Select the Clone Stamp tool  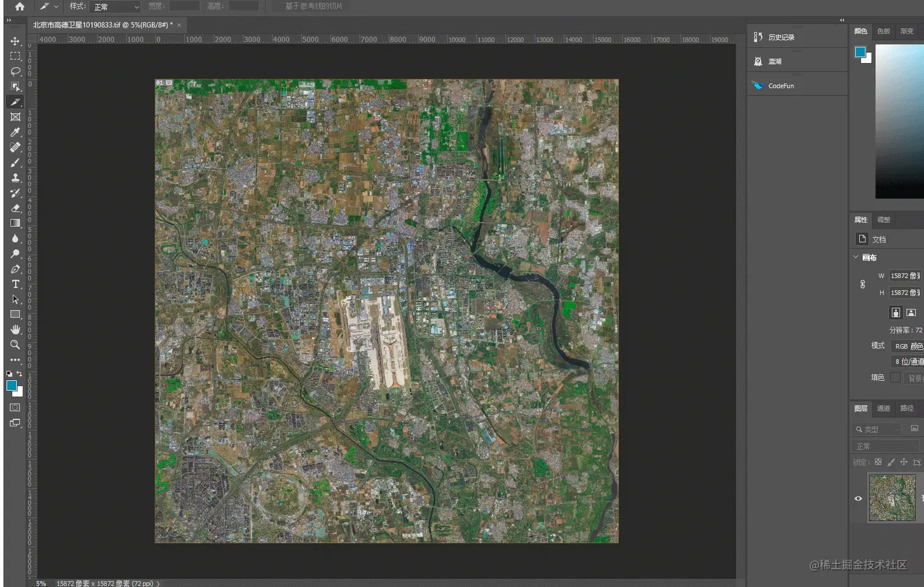tap(15, 178)
